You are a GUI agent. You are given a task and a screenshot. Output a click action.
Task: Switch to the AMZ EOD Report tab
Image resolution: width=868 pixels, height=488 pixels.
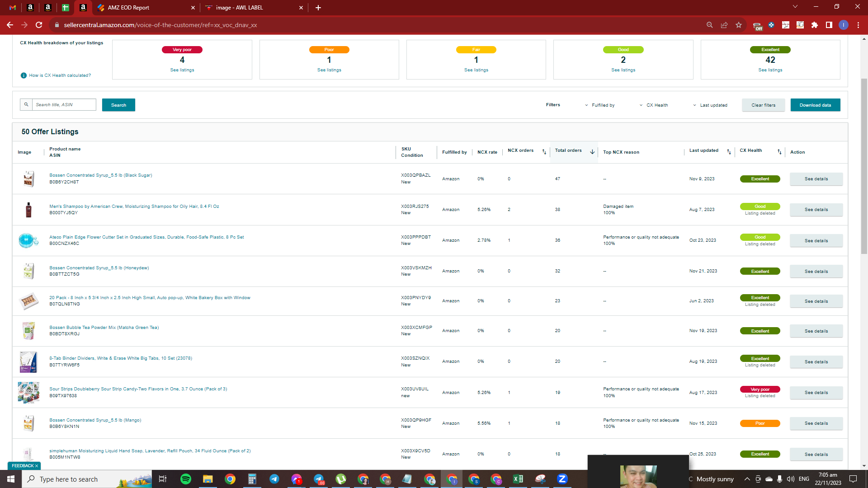[x=145, y=8]
